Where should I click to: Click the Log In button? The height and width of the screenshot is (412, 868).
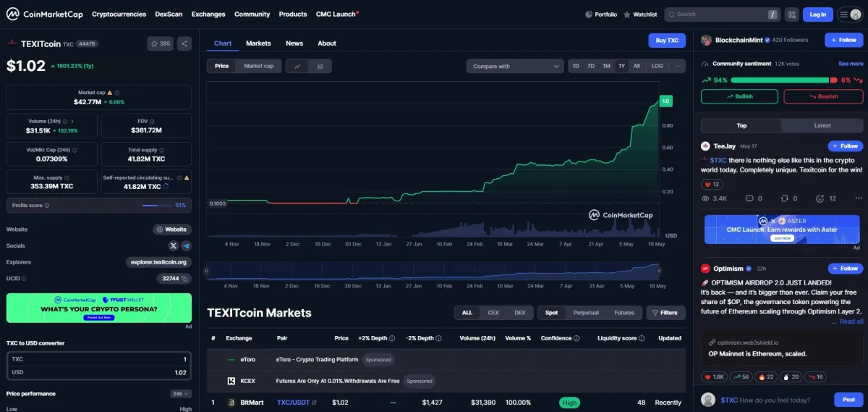(818, 14)
